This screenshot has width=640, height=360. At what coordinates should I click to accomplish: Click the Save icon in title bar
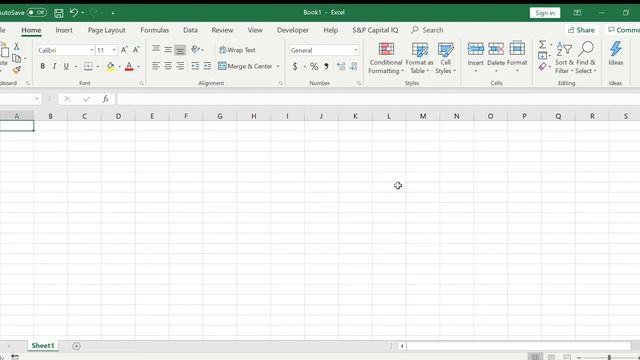point(59,13)
